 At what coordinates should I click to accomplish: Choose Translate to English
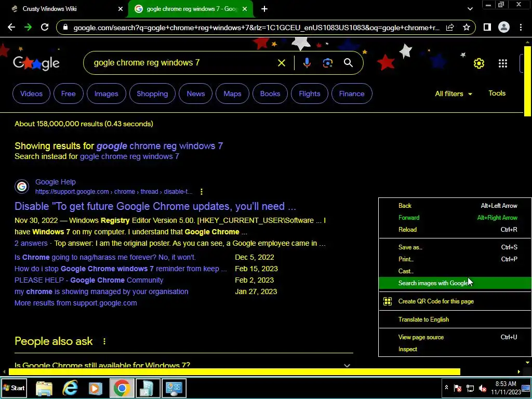coord(455,320)
